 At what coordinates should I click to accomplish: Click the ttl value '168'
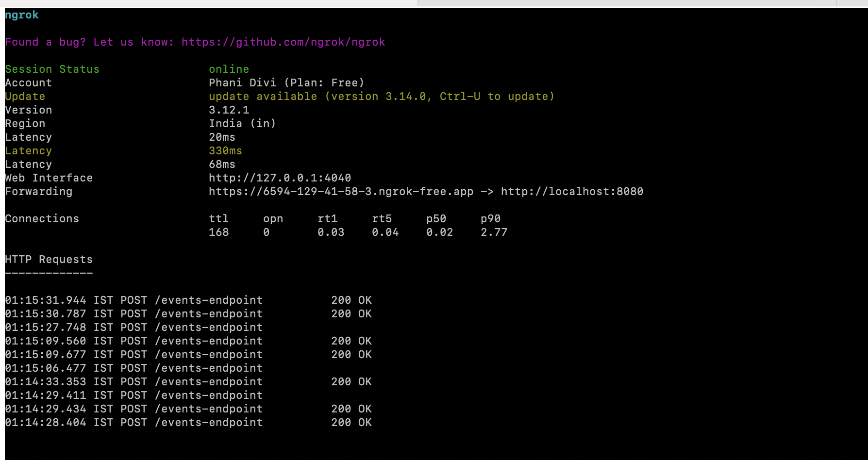point(218,232)
